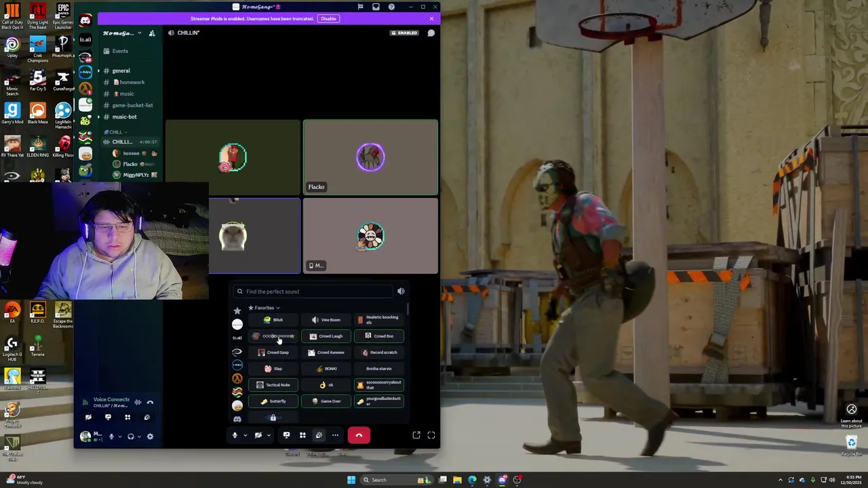Open the members invite icon beside server name
This screenshot has height=488, width=868.
[152, 33]
